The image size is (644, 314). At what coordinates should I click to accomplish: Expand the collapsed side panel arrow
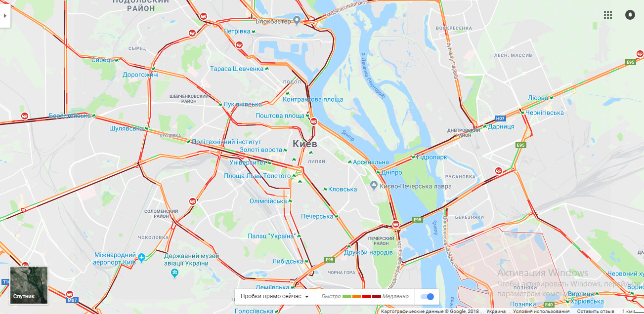click(5, 16)
